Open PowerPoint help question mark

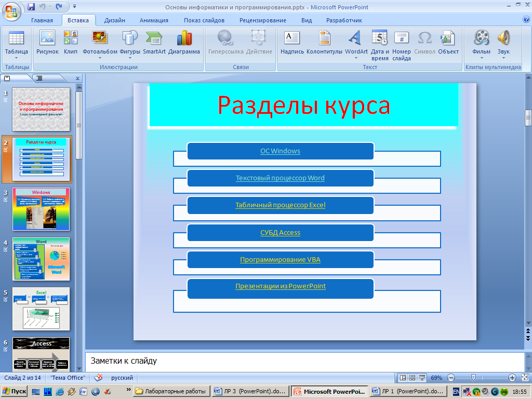pos(526,19)
